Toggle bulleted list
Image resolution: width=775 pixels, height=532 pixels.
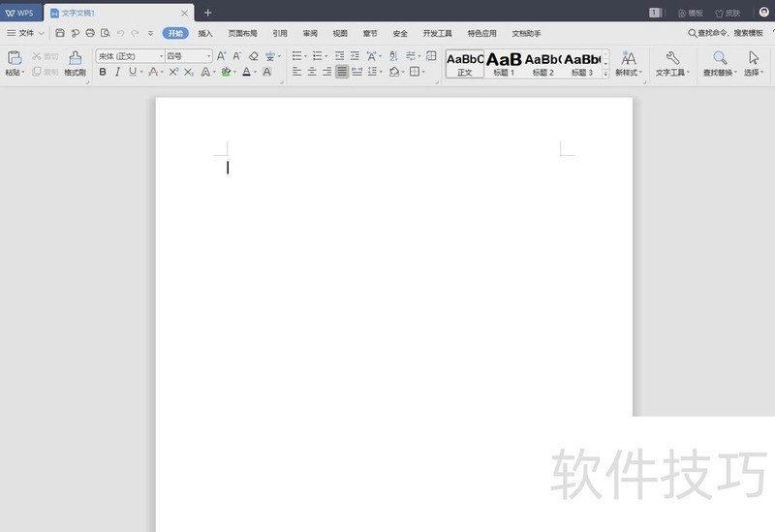point(296,56)
